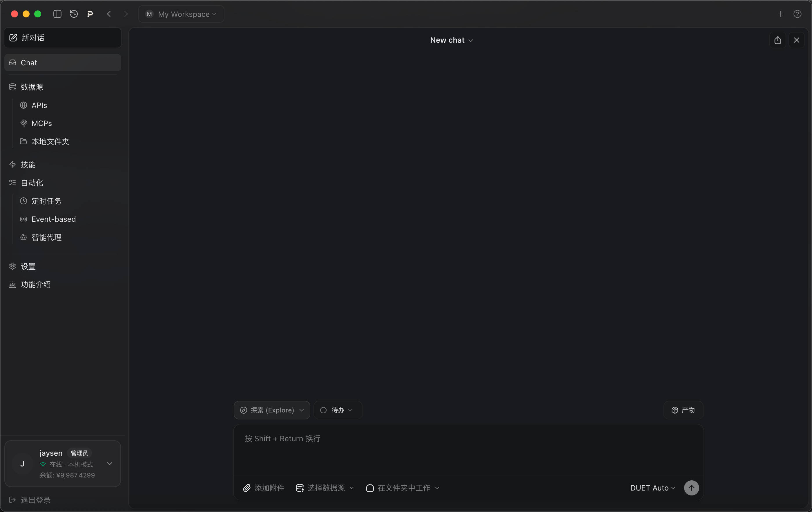Open the 探索 (Explore) mode dropdown

point(271,410)
